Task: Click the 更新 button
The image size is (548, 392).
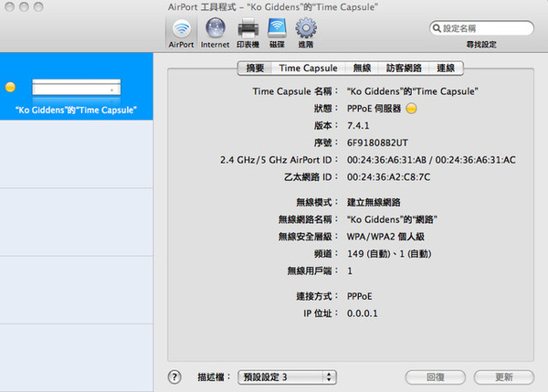Action: [503, 377]
